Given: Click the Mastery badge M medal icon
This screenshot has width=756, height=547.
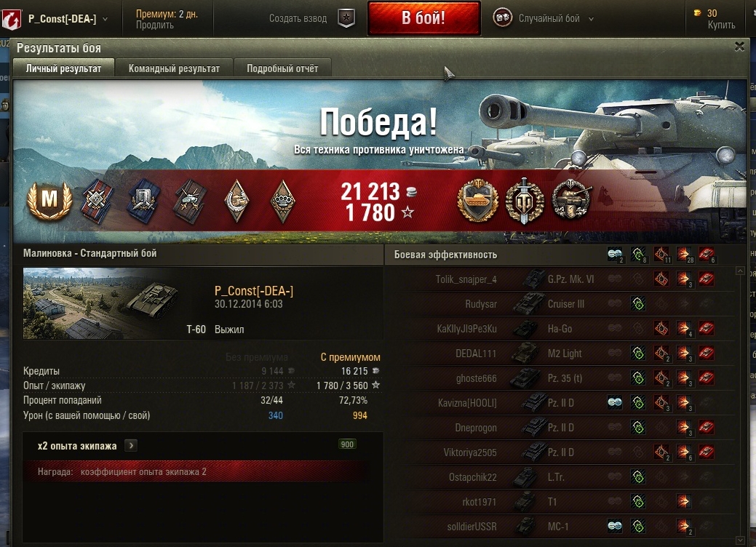Looking at the screenshot, I should coord(49,201).
